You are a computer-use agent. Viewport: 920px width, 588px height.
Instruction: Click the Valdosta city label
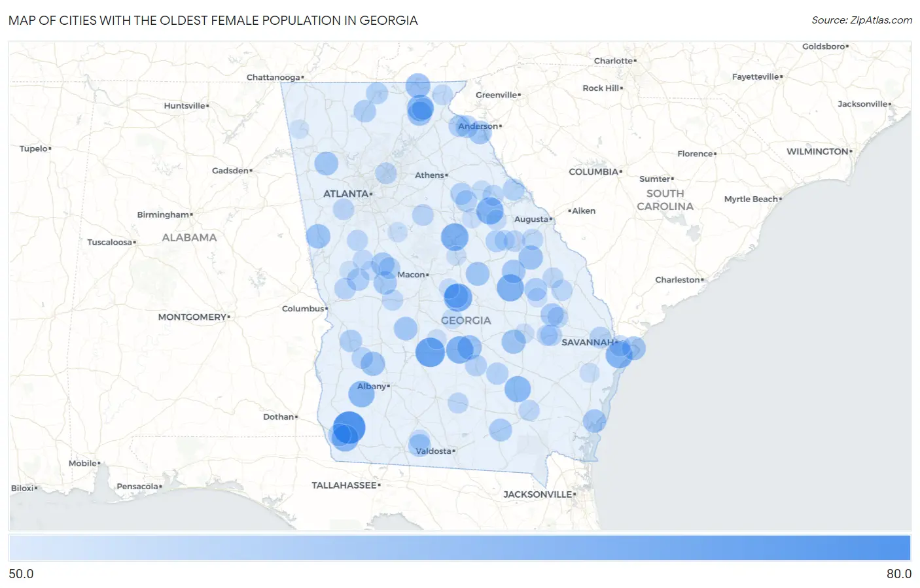tap(433, 451)
